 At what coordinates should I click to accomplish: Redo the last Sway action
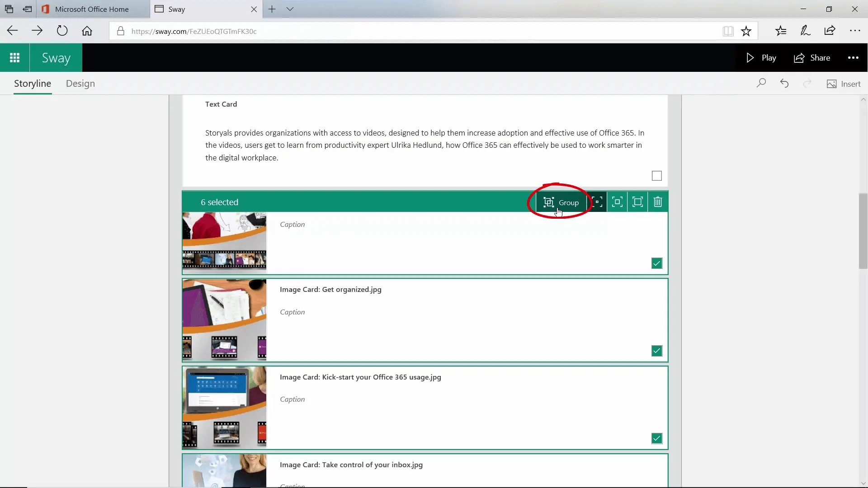807,84
